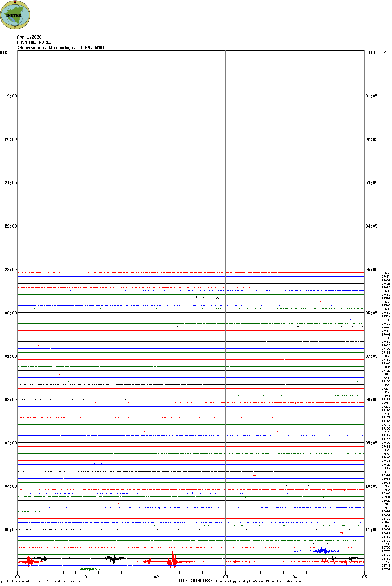Click the TIME (MINUTES) axis title
Image resolution: width=392 pixels, height=586 pixels.
[x=195, y=581]
